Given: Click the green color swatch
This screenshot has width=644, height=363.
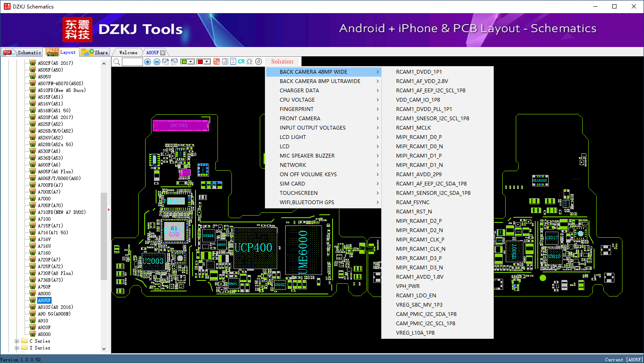Looking at the screenshot, I should coord(184,62).
